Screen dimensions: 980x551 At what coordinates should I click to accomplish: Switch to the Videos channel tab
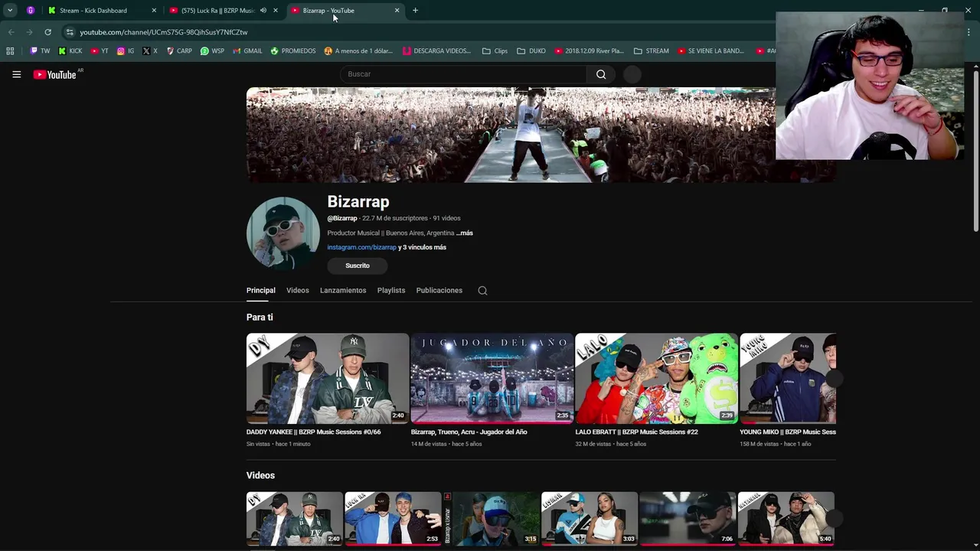click(298, 291)
